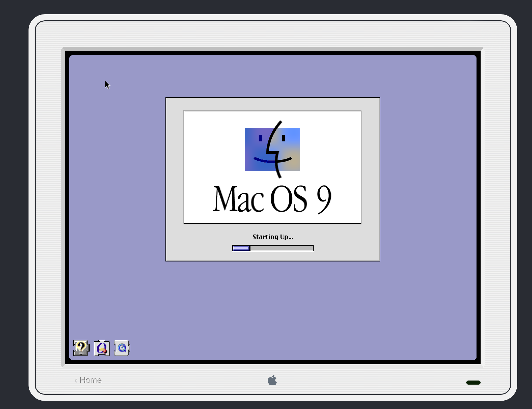Click the back chevron beside Home
Image resolution: width=532 pixels, height=409 pixels.
[x=76, y=380]
